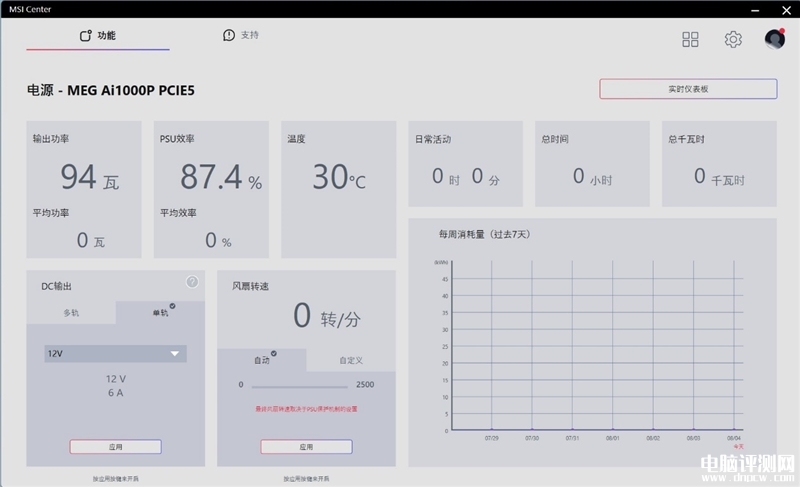Click the red PSU fan warning text
This screenshot has width=800, height=487.
tap(306, 409)
